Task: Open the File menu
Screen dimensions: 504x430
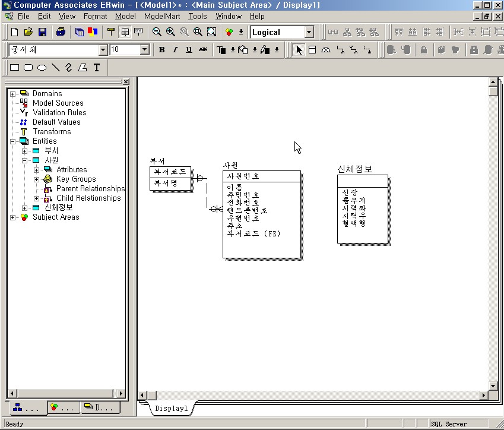Action: point(24,17)
